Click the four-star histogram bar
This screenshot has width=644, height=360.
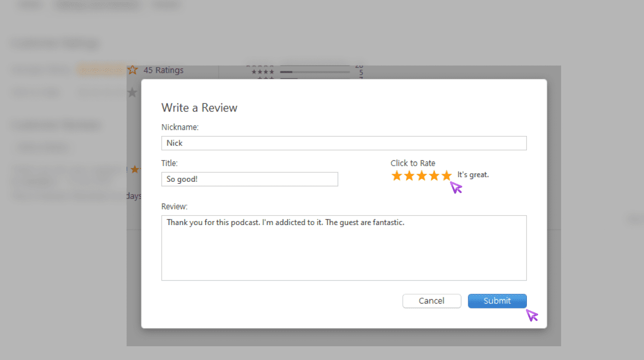click(x=315, y=72)
